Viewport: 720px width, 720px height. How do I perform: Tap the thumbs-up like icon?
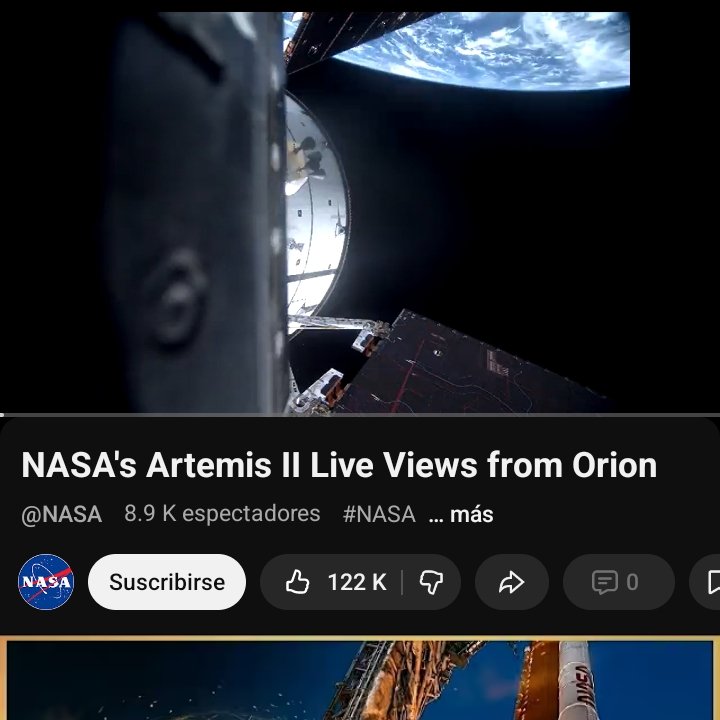(x=297, y=582)
